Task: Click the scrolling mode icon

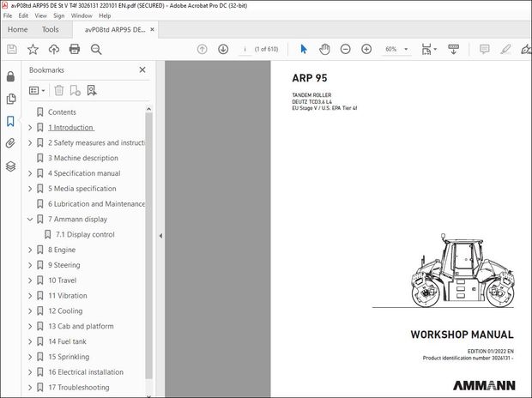Action: pos(453,50)
